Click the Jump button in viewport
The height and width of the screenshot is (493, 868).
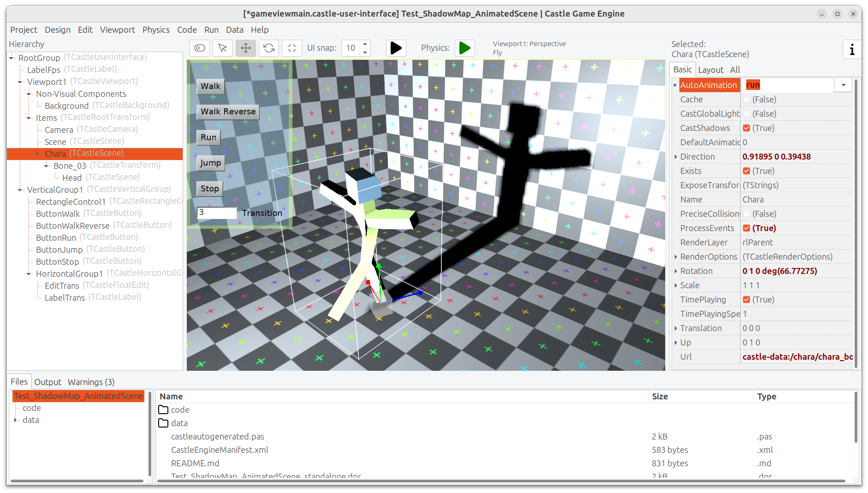coord(210,163)
